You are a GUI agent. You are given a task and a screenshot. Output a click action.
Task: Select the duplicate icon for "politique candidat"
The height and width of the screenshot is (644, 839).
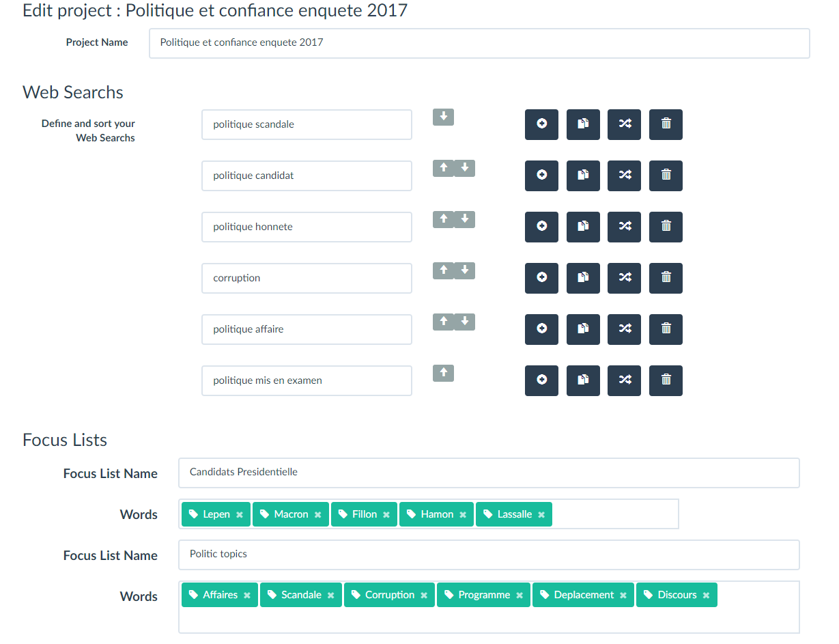pos(583,176)
